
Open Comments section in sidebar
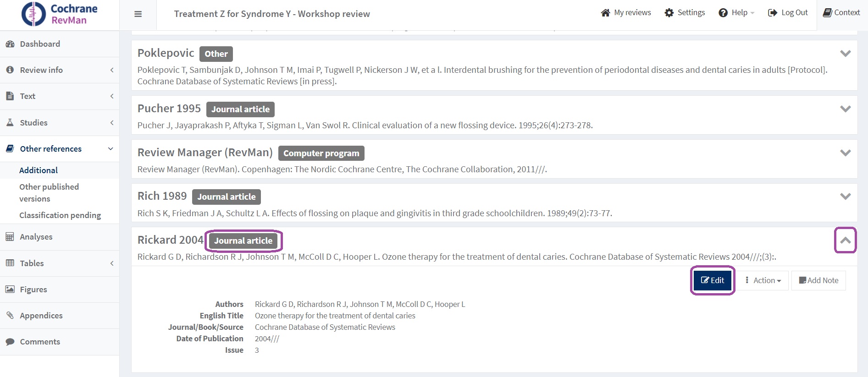pos(40,342)
